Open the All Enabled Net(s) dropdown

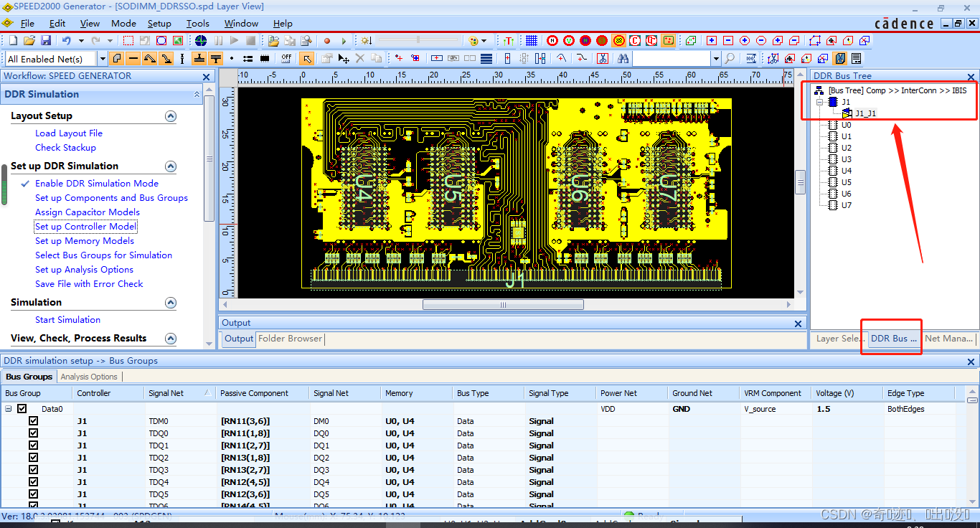point(103,59)
